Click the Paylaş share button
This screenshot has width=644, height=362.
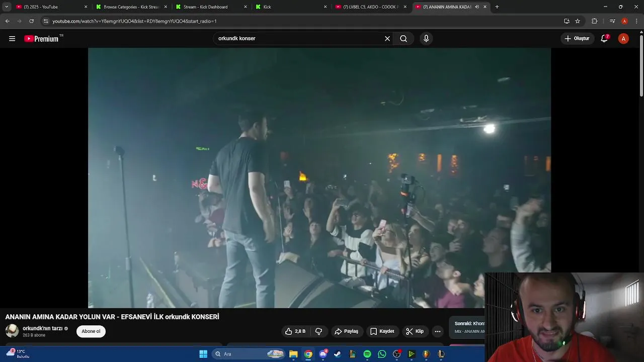coord(346,331)
